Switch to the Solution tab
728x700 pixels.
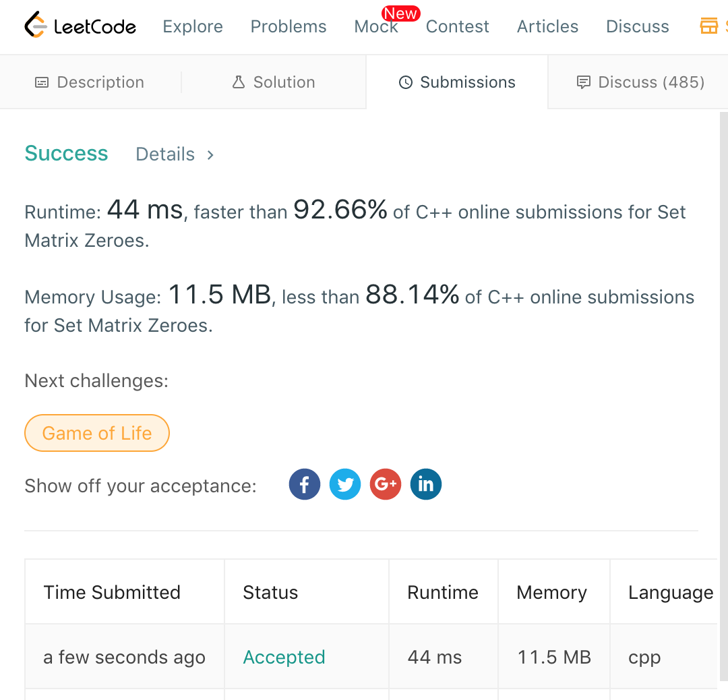point(274,82)
